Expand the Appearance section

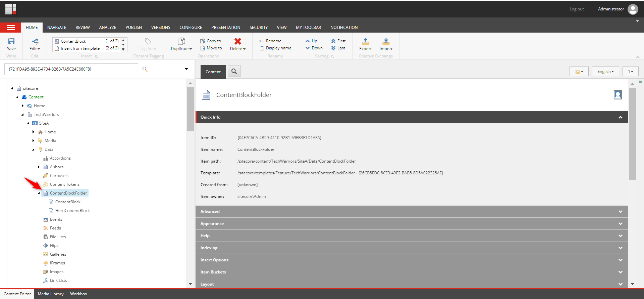point(621,224)
